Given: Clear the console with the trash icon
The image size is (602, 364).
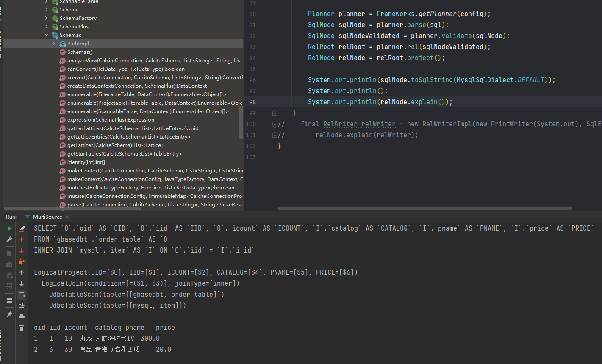Looking at the screenshot, I should click(x=22, y=328).
